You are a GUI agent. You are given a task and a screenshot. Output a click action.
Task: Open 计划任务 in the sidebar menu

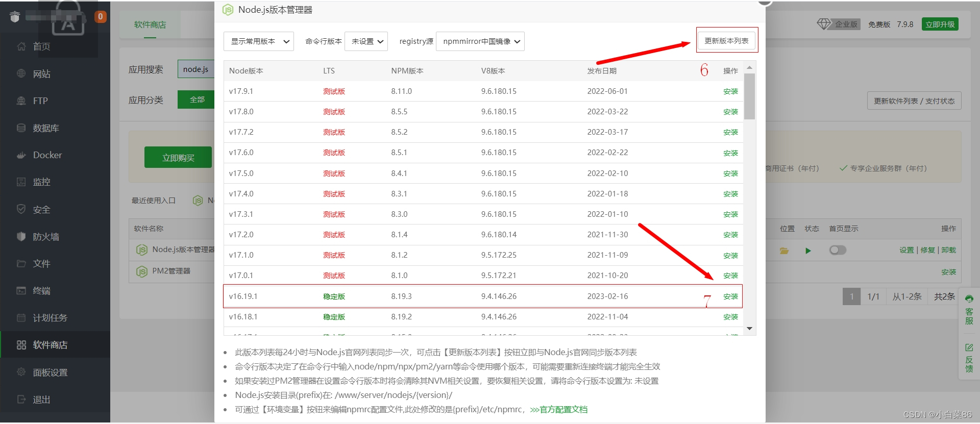tap(50, 317)
